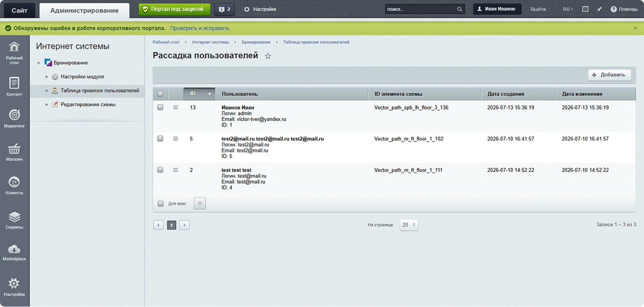Click the Проверить и исправить link
644x307 pixels.
tap(200, 29)
